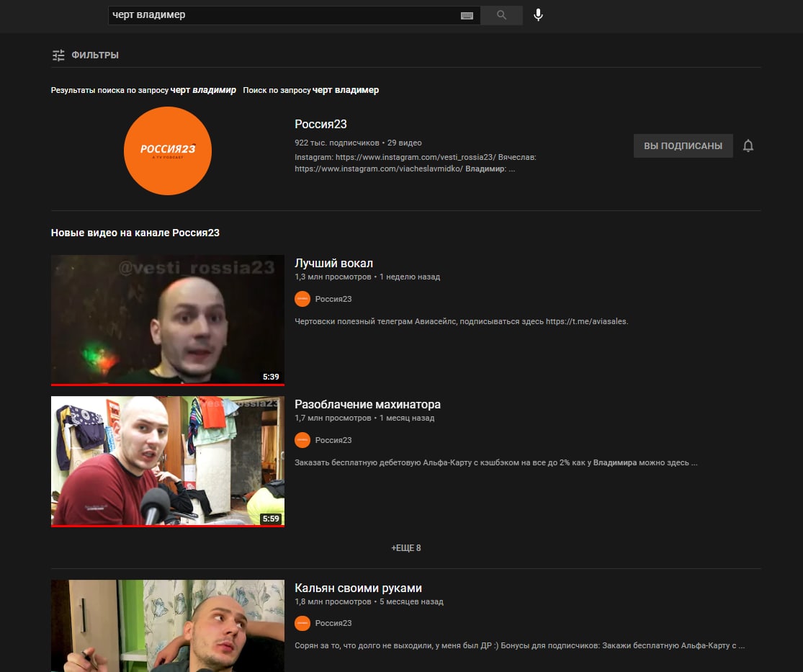Click the channel description with Instagram links
This screenshot has height=672, width=803.
click(416, 163)
